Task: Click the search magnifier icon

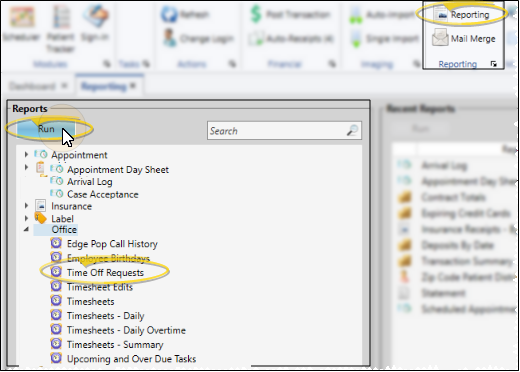Action: tap(352, 130)
